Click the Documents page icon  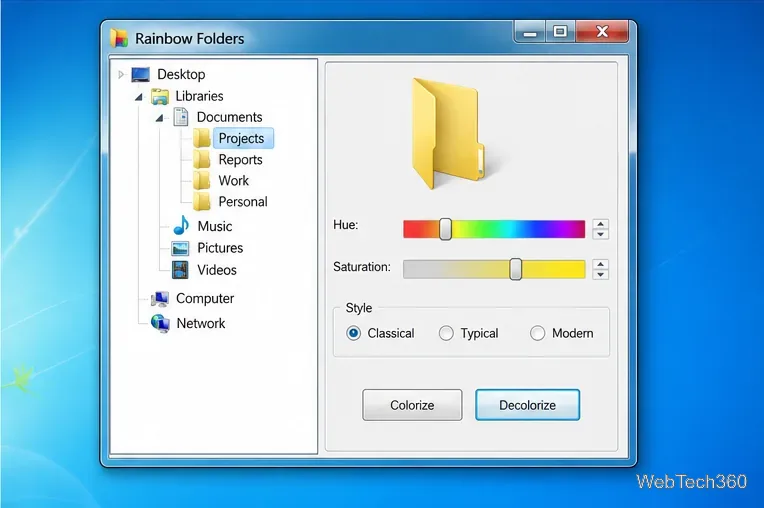(181, 117)
